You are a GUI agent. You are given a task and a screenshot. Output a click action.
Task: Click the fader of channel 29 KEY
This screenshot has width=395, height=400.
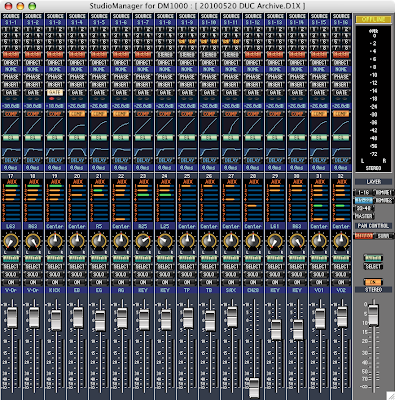coord(276,329)
